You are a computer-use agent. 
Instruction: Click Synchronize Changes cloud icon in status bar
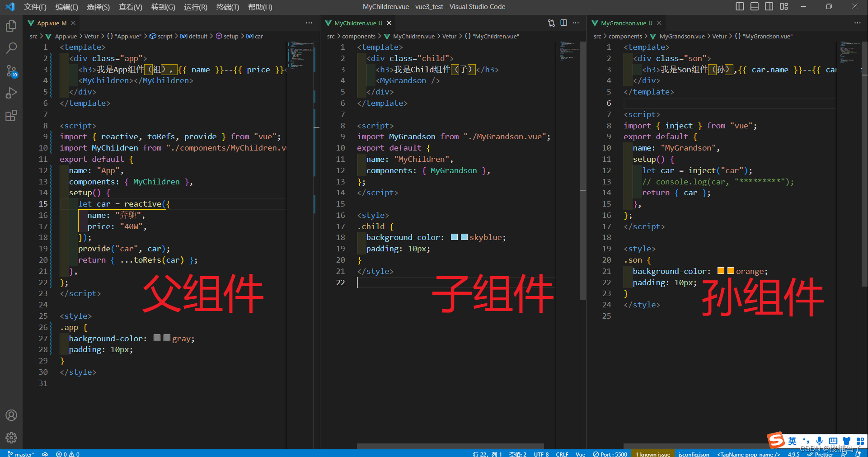pos(45,454)
